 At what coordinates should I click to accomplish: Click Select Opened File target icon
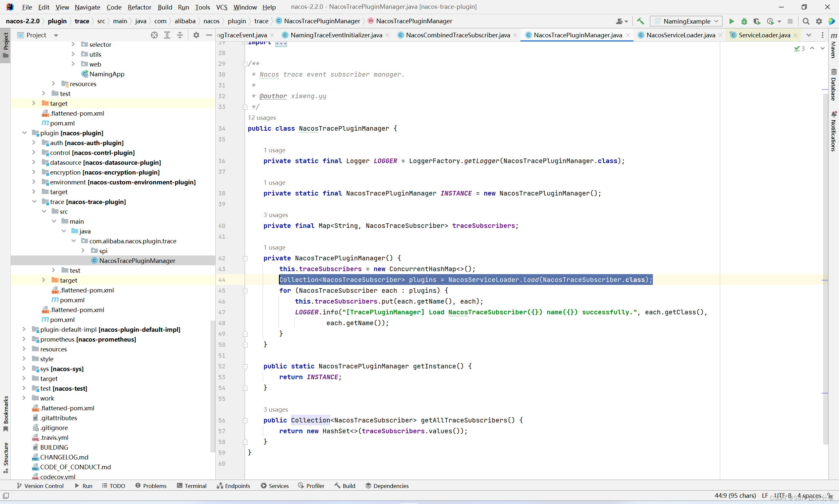[x=154, y=35]
